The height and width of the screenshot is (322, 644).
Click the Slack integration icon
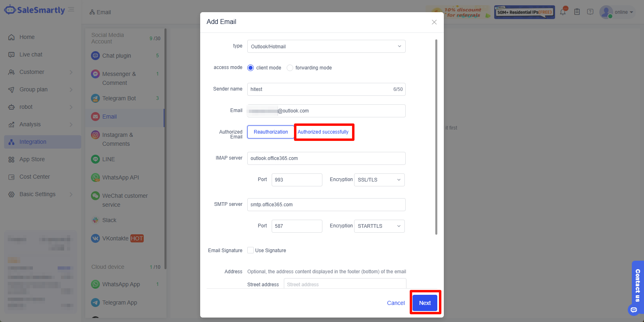pyautogui.click(x=95, y=220)
